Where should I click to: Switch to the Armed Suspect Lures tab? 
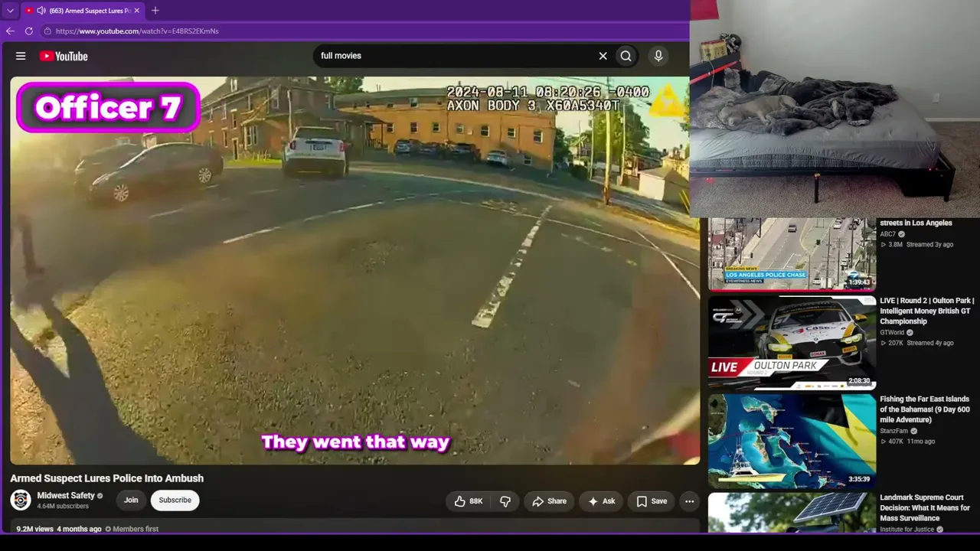(82, 11)
